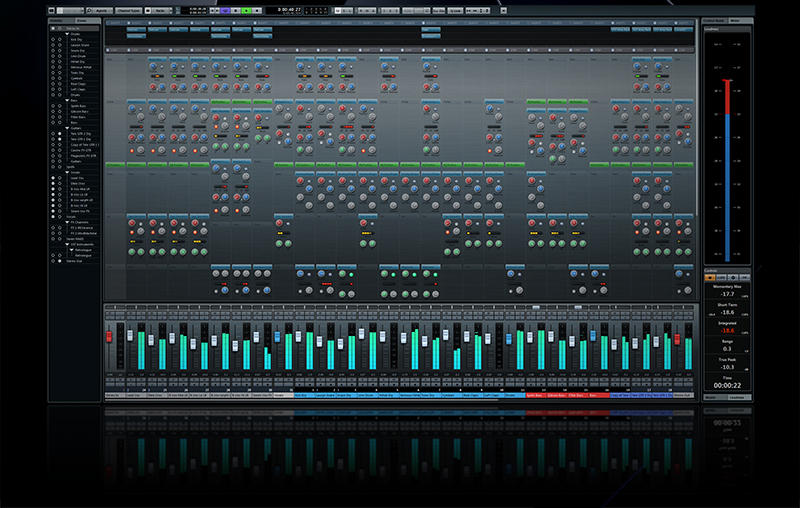800x508 pixels.
Task: Collapse the VST Instruments folder
Action: click(67, 244)
